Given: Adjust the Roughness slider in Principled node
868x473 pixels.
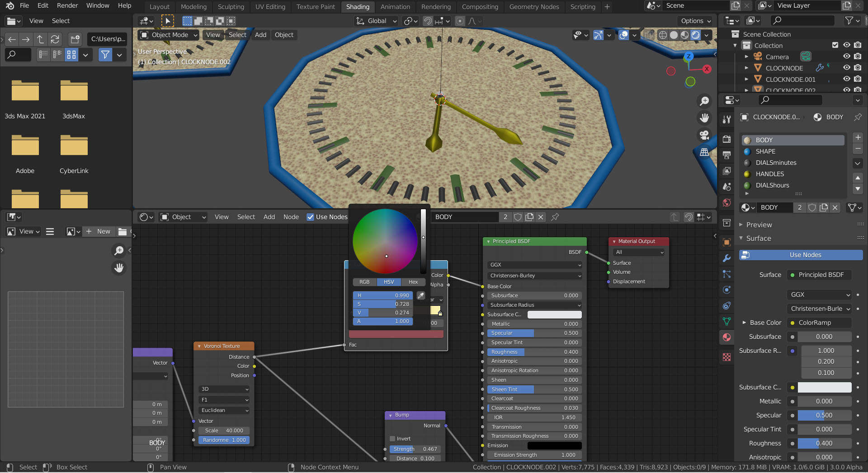Looking at the screenshot, I should (534, 352).
